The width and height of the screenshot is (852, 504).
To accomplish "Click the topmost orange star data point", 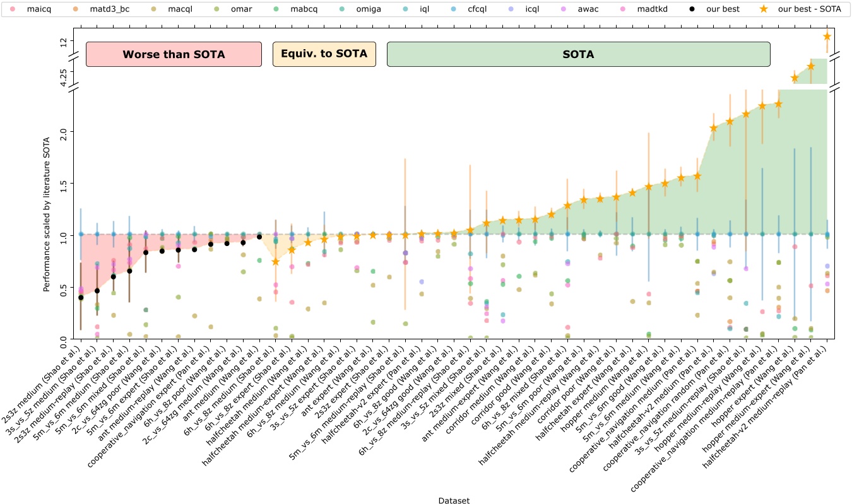I will click(x=827, y=37).
